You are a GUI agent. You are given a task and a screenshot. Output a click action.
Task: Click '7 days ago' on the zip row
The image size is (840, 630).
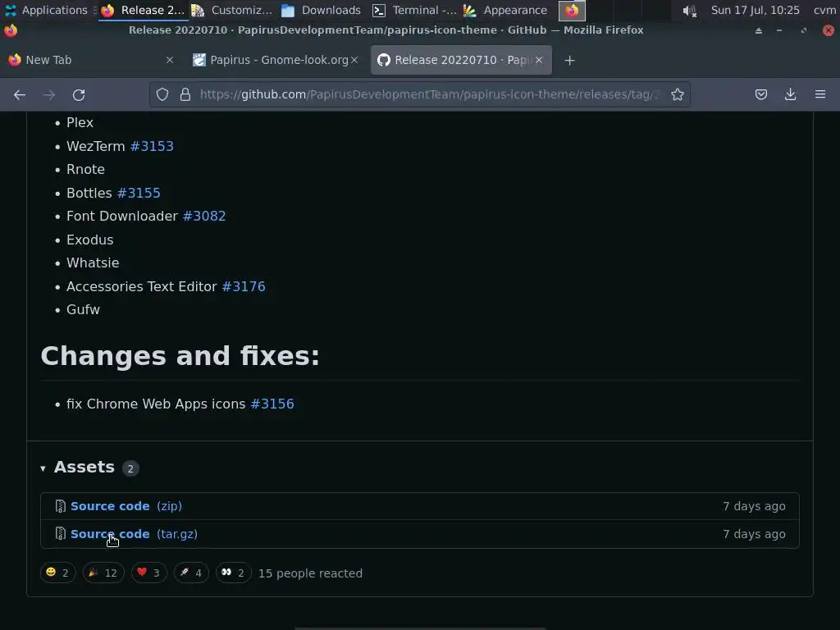pos(754,506)
